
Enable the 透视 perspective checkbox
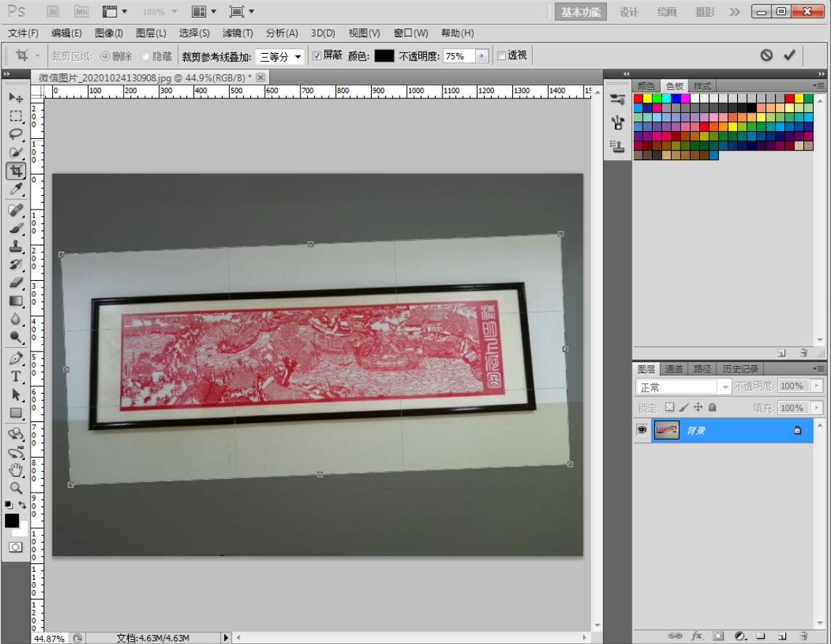pos(501,55)
